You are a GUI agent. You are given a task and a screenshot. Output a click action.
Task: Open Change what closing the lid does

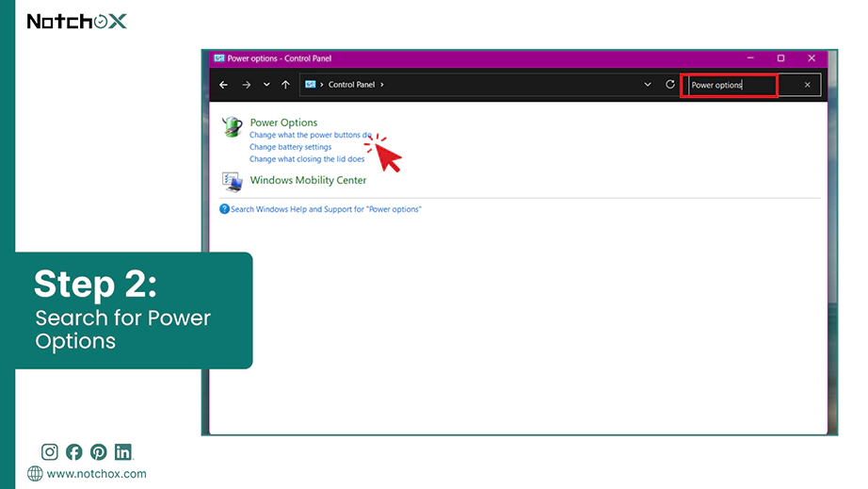click(x=307, y=159)
